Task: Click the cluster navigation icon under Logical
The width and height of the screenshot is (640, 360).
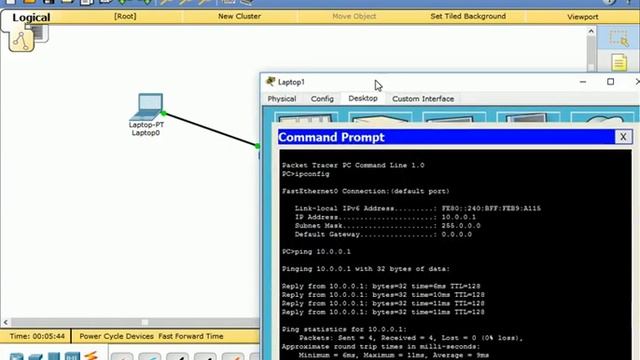Action: pyautogui.click(x=21, y=41)
